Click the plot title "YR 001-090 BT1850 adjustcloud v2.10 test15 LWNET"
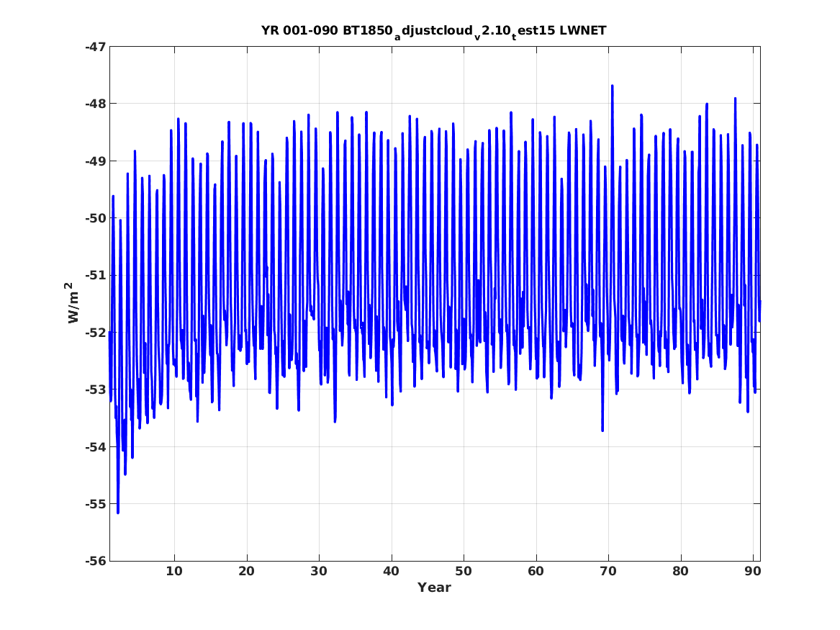This screenshot has width=840, height=630. pyautogui.click(x=434, y=31)
